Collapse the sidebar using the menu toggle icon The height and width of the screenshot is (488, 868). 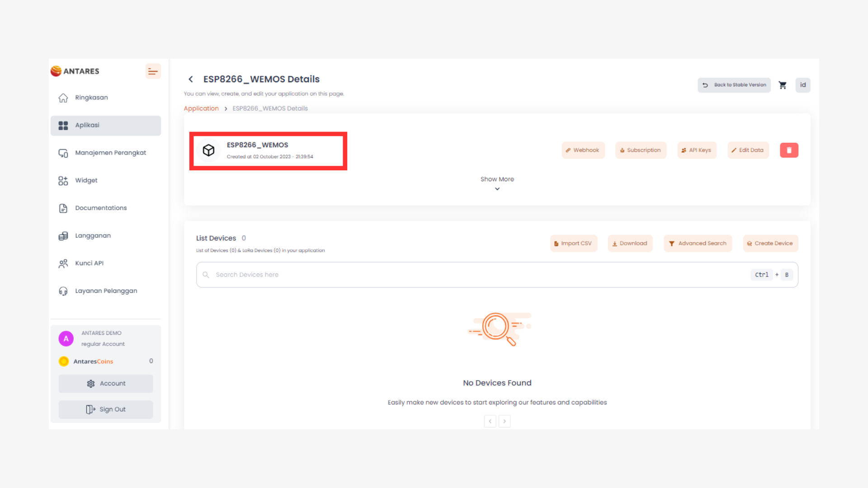pos(153,71)
